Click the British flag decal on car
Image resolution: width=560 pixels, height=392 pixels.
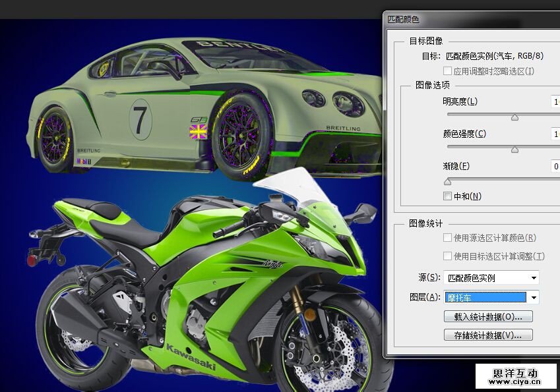click(x=198, y=132)
